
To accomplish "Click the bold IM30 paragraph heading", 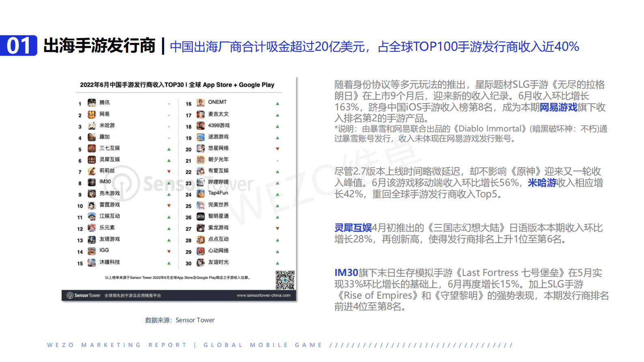I will (x=346, y=273).
